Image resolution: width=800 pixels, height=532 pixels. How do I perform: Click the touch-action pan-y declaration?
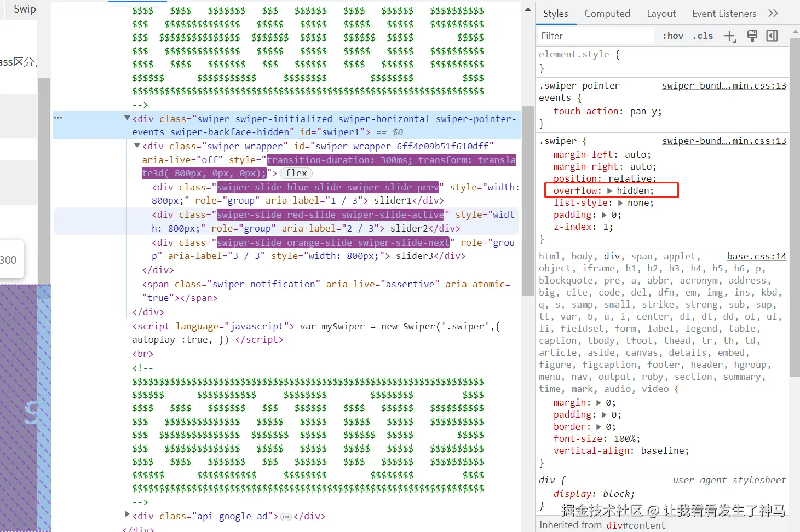pyautogui.click(x=608, y=112)
